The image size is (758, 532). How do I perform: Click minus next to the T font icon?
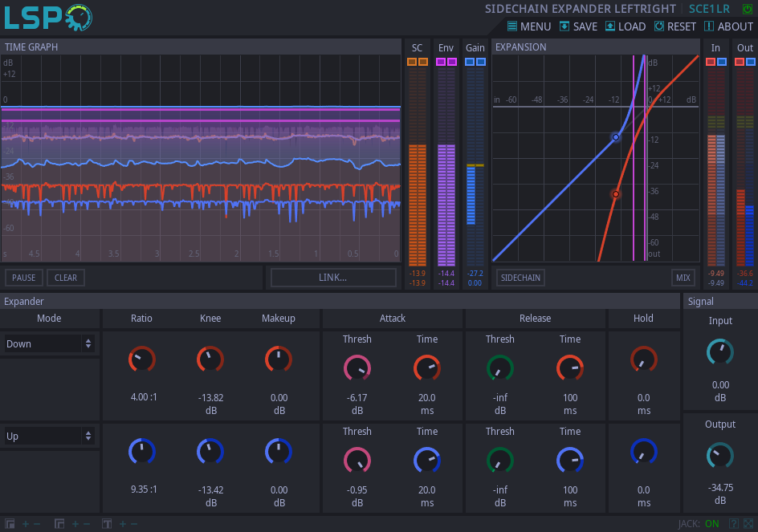(134, 524)
